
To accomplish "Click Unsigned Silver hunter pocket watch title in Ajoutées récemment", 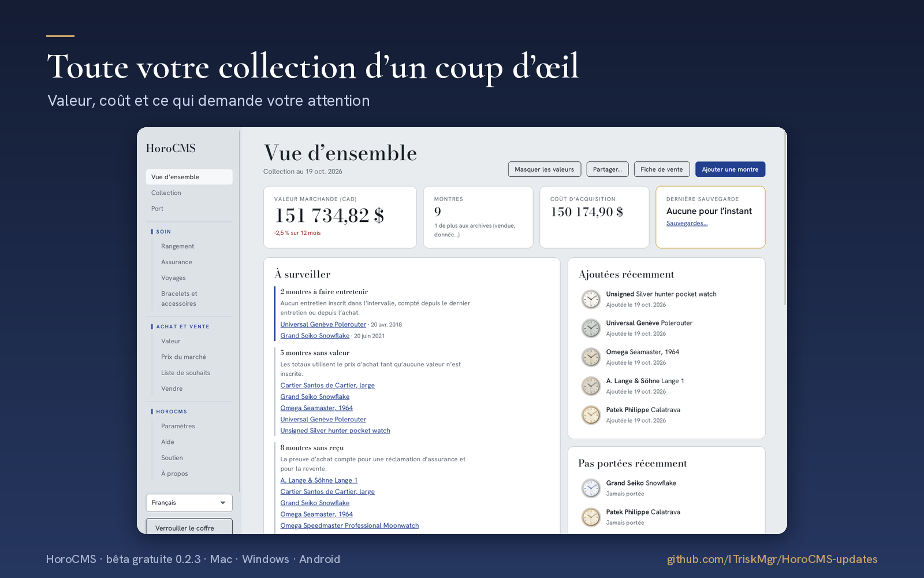I will click(661, 294).
